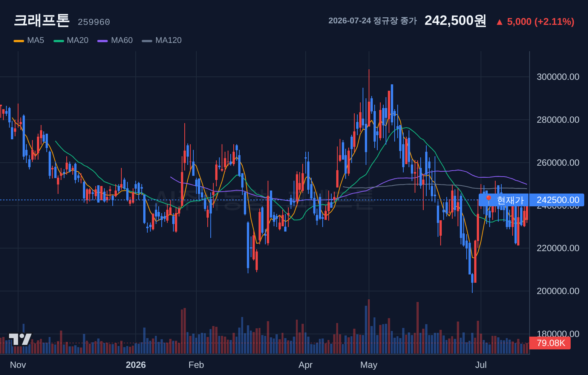Toggle the MA20 green legend indicator
Viewport: 588px width, 375px height.
point(59,41)
